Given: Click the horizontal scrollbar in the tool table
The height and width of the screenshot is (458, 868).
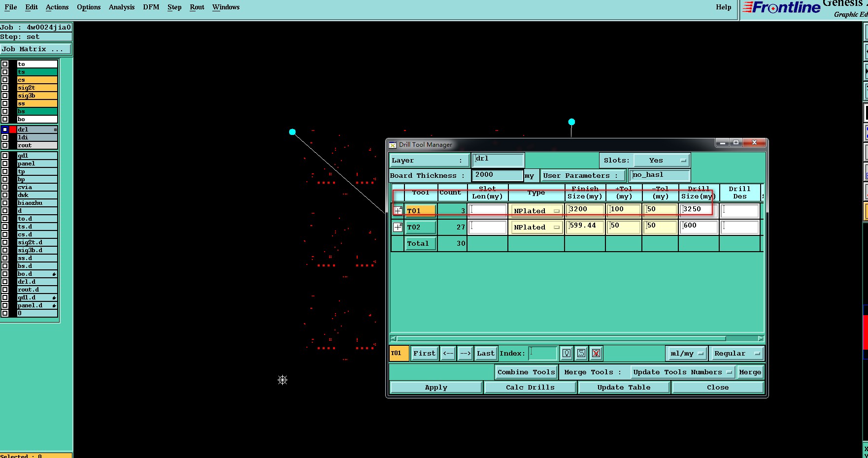Looking at the screenshot, I should (x=561, y=338).
